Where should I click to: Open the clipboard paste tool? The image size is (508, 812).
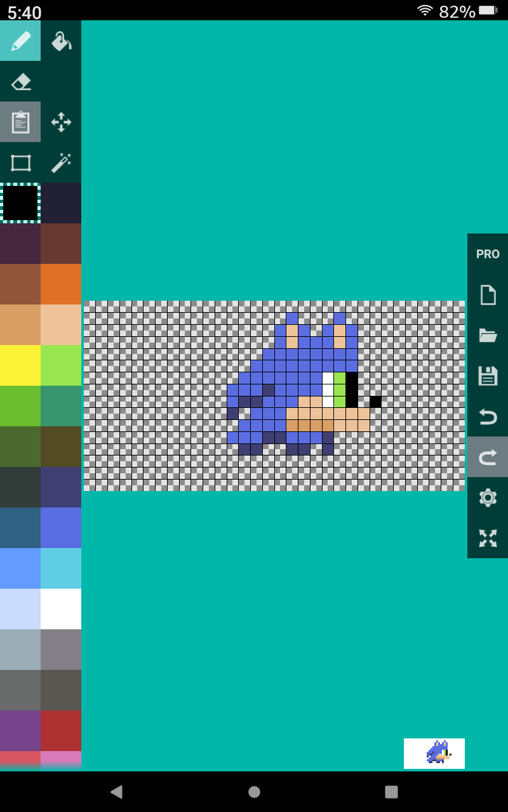(x=20, y=122)
